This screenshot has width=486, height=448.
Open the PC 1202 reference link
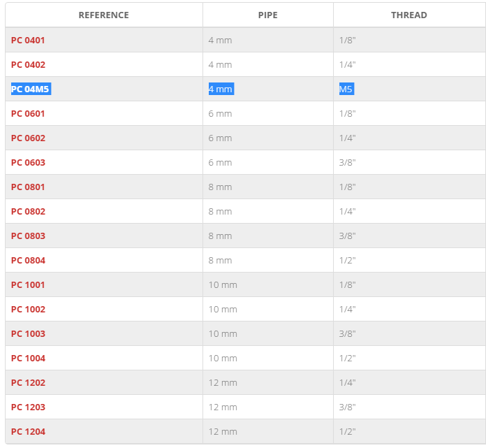click(28, 383)
